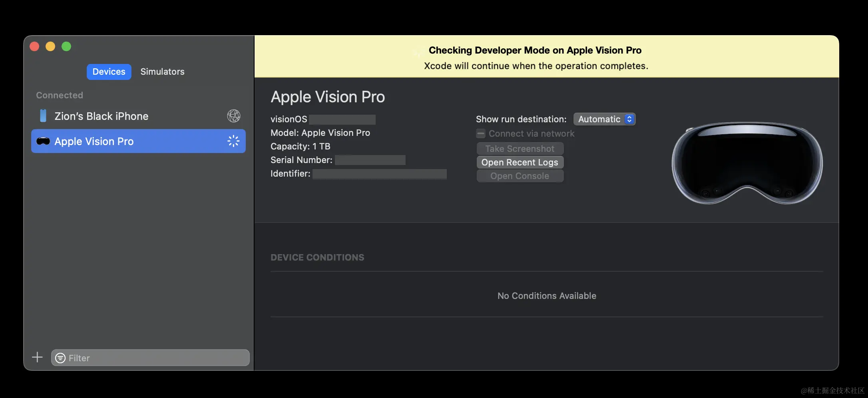Click the 'No Conditions Available' text
Viewport: 868px width, 398px height.
[547, 296]
